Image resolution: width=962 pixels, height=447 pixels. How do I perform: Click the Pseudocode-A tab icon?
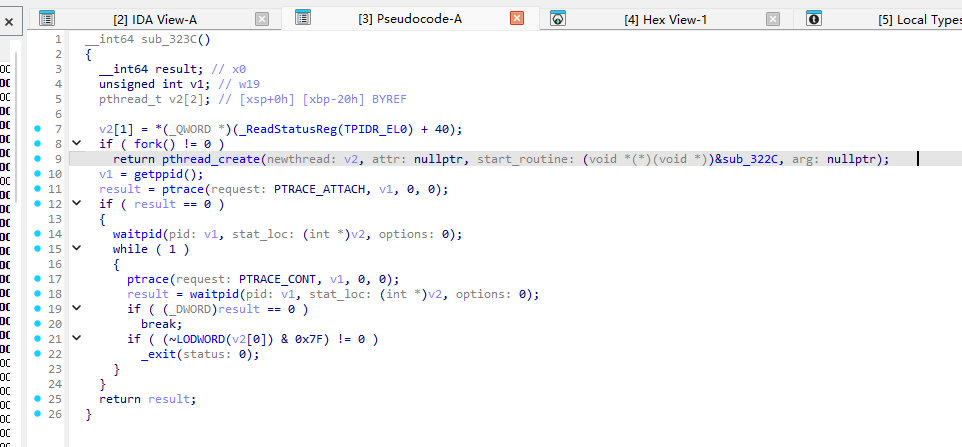[x=302, y=18]
